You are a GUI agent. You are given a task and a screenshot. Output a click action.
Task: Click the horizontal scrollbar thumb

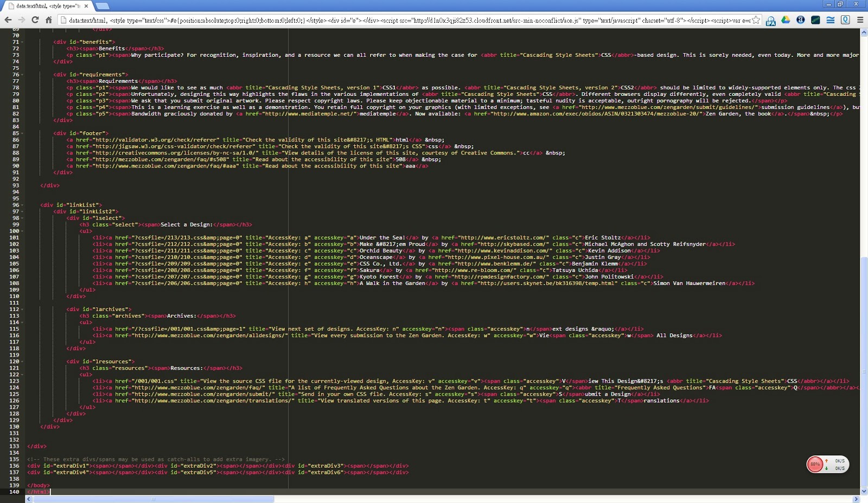[x=154, y=499]
